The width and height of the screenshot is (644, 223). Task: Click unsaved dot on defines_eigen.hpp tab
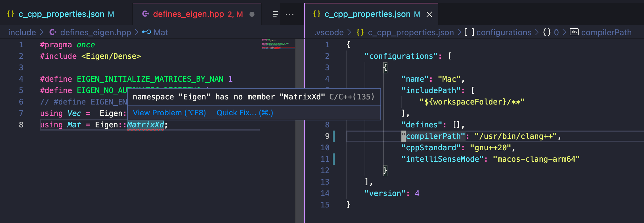[252, 14]
